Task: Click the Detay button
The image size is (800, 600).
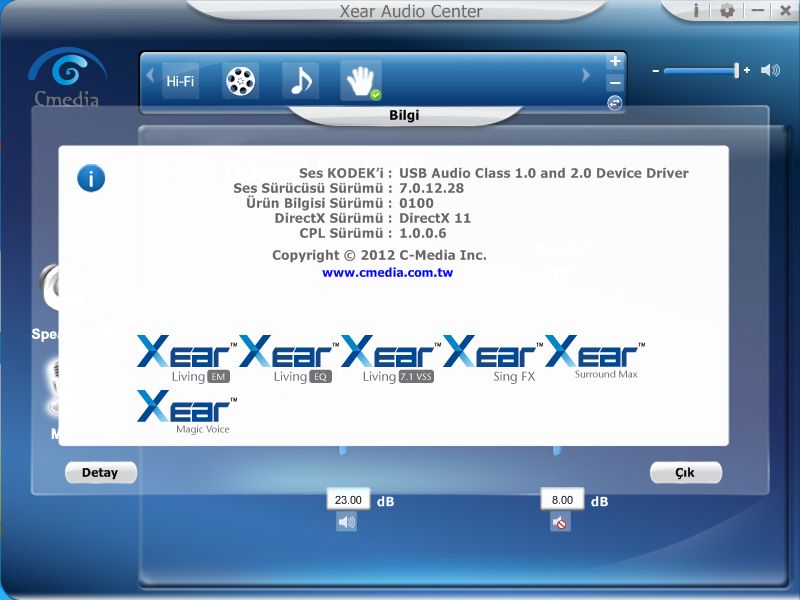Action: pos(101,472)
